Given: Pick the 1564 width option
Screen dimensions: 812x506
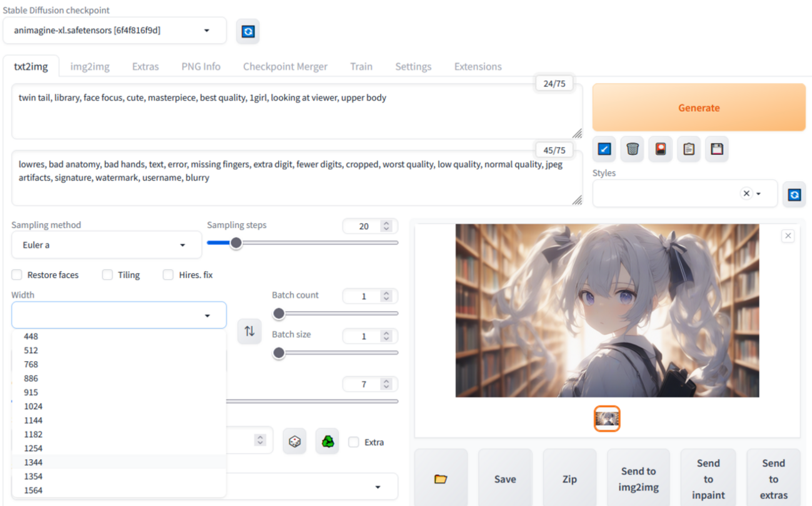Looking at the screenshot, I should coord(119,490).
